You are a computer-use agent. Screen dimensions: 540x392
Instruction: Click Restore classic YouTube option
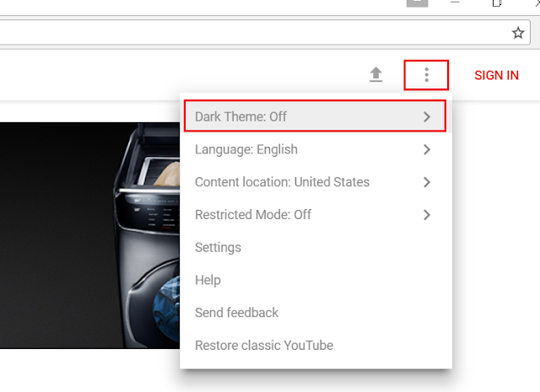pyautogui.click(x=316, y=345)
